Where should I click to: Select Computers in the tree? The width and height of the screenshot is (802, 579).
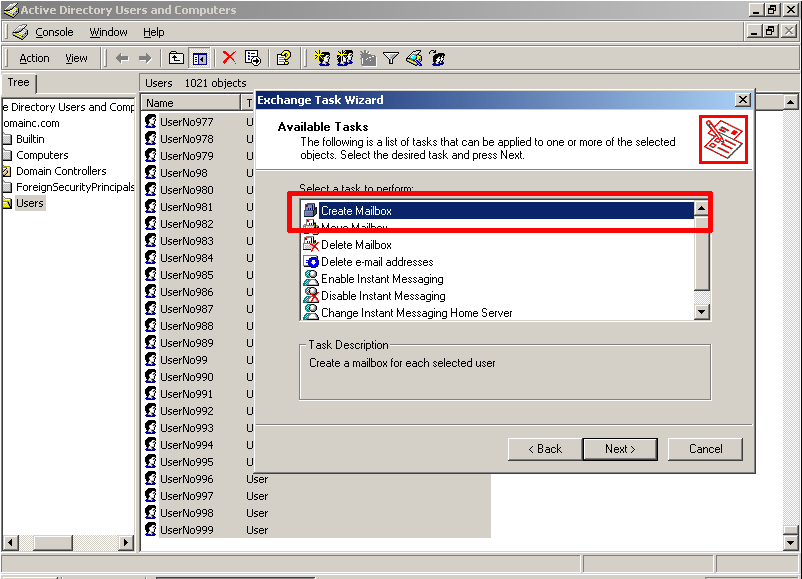[x=42, y=155]
